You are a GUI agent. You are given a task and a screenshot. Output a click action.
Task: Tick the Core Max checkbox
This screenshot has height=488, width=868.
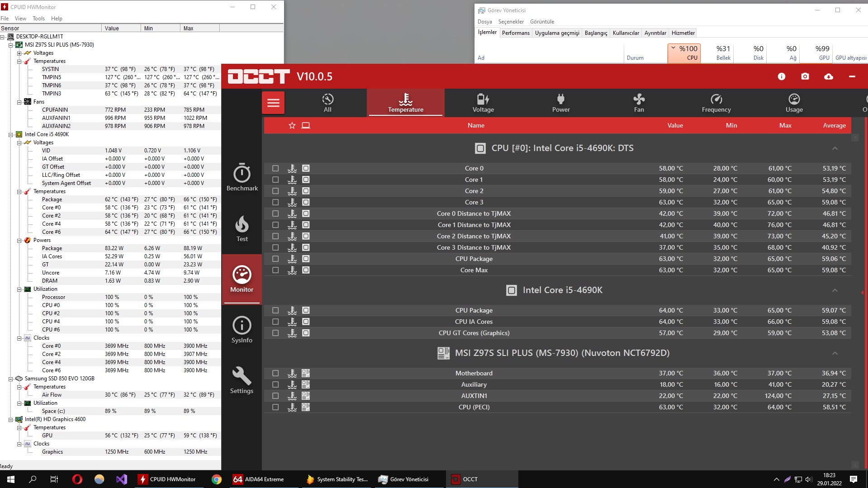(275, 270)
